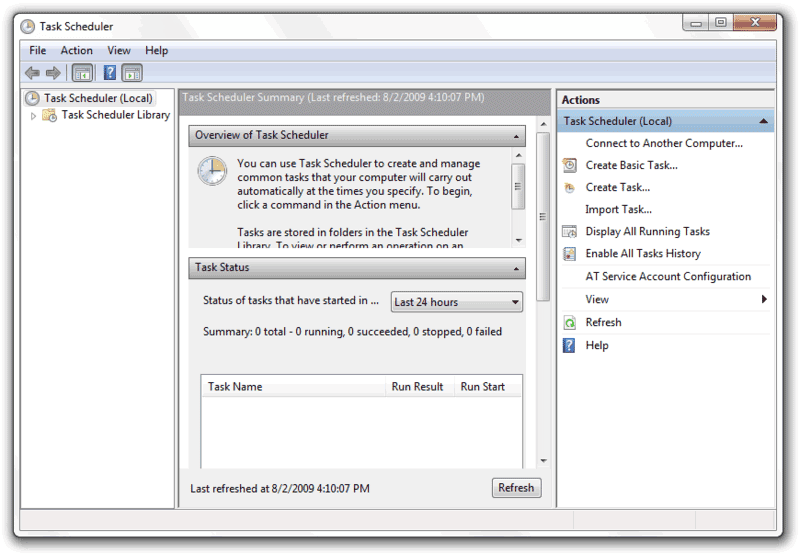
Task: Click the overview text scrollbar up arrow
Action: (518, 155)
